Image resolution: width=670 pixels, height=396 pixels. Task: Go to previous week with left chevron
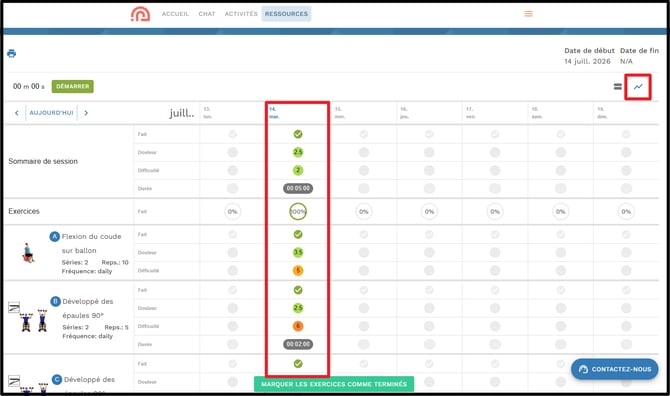tap(17, 113)
